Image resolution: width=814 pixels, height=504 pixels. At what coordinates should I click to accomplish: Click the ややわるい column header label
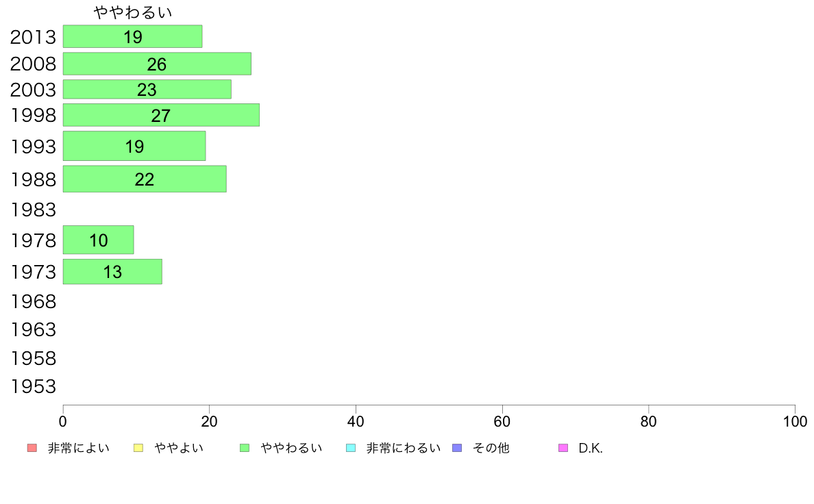point(133,12)
